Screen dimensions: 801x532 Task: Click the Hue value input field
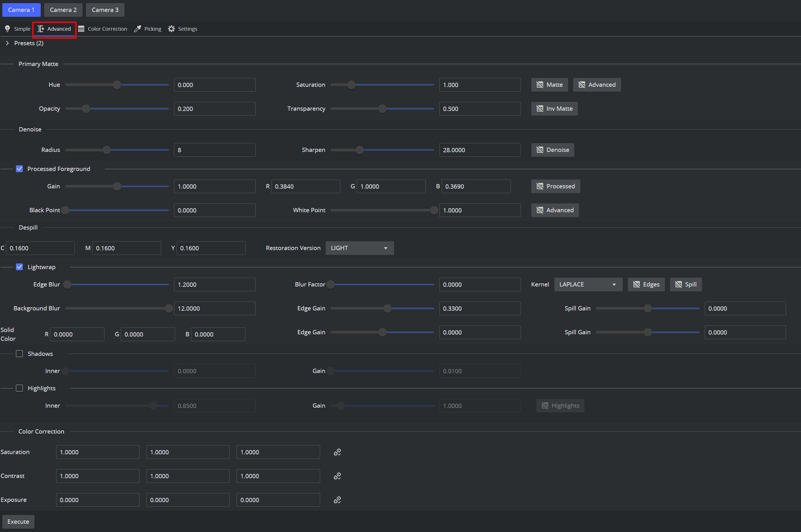[215, 85]
